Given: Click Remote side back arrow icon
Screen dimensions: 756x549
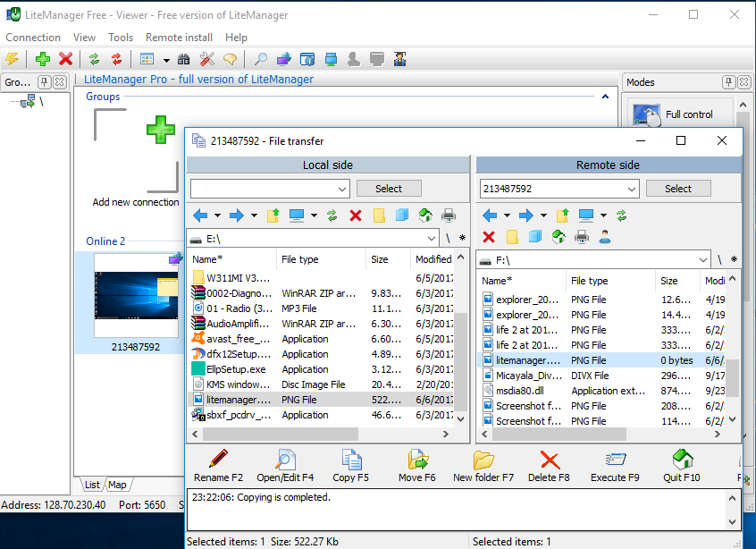Looking at the screenshot, I should click(x=490, y=215).
